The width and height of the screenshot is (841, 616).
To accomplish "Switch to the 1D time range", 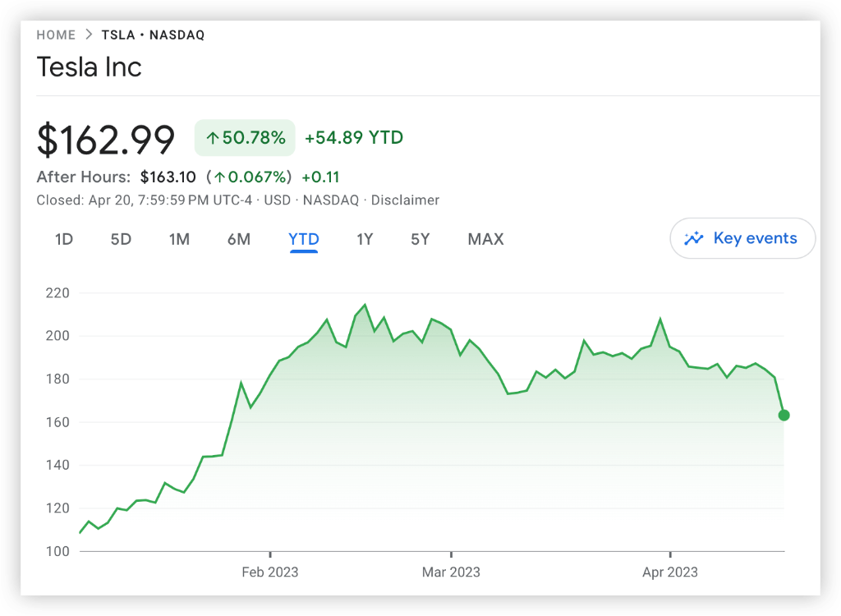I will [x=64, y=240].
